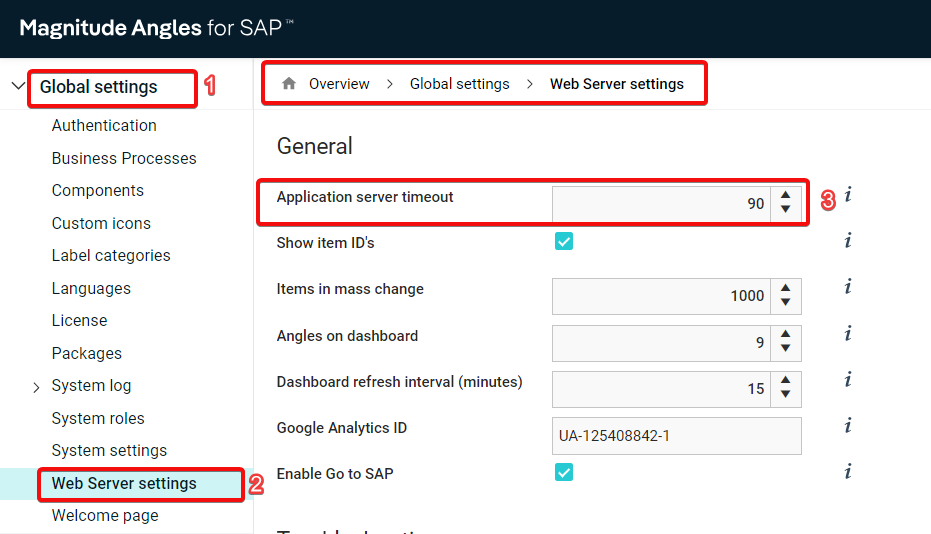The image size is (931, 534).
Task: Select System roles in the sidebar
Action: coord(98,418)
